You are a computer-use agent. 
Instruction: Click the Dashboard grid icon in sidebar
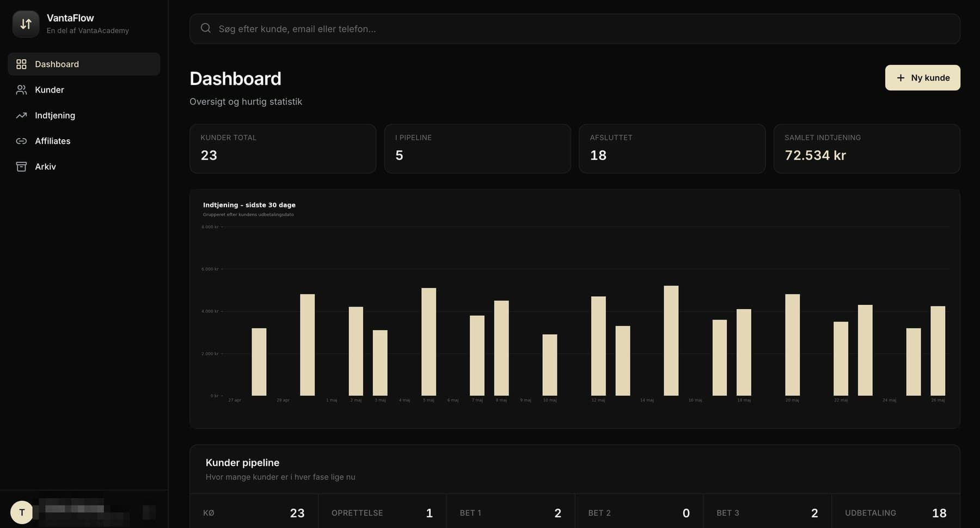(21, 64)
